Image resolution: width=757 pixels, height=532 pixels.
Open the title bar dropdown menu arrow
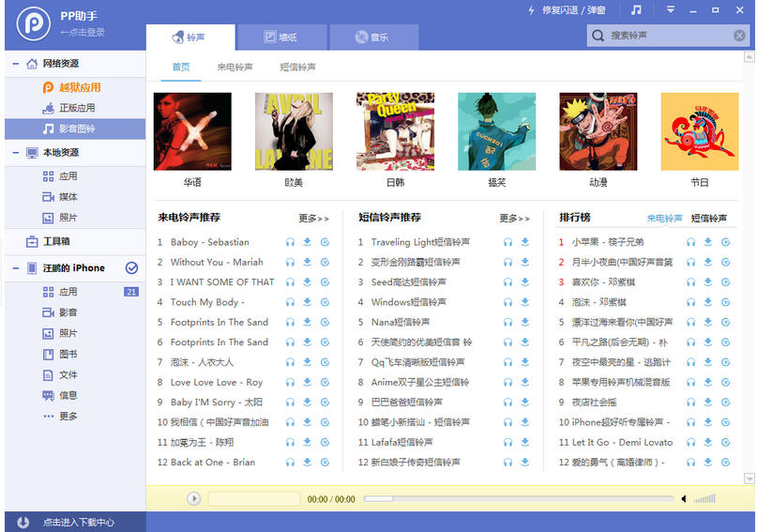click(x=671, y=9)
